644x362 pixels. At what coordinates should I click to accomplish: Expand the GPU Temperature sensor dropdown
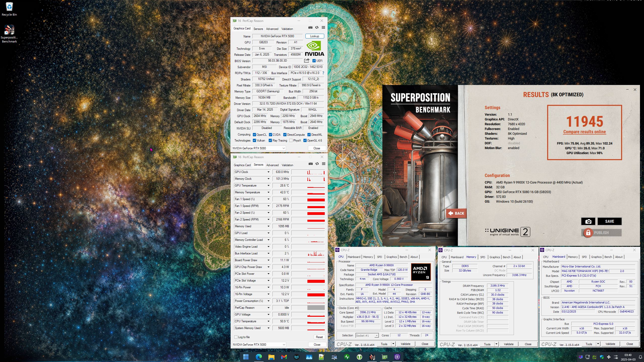tap(268, 186)
